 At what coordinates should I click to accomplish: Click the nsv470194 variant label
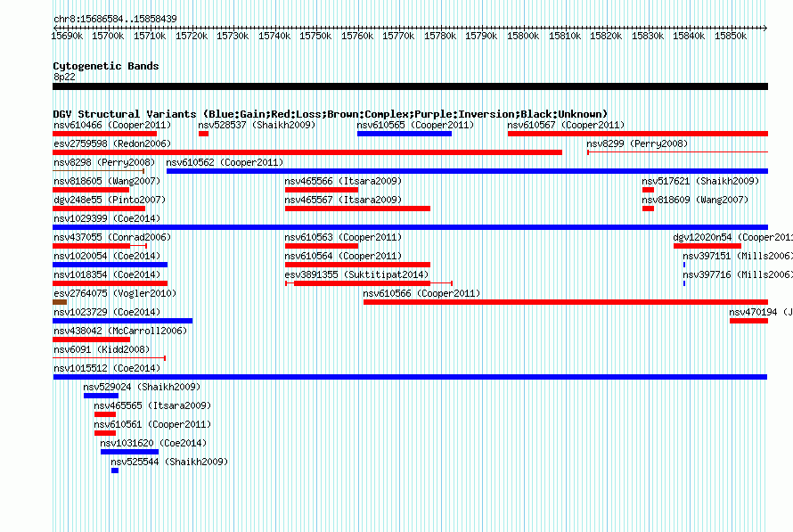(761, 312)
